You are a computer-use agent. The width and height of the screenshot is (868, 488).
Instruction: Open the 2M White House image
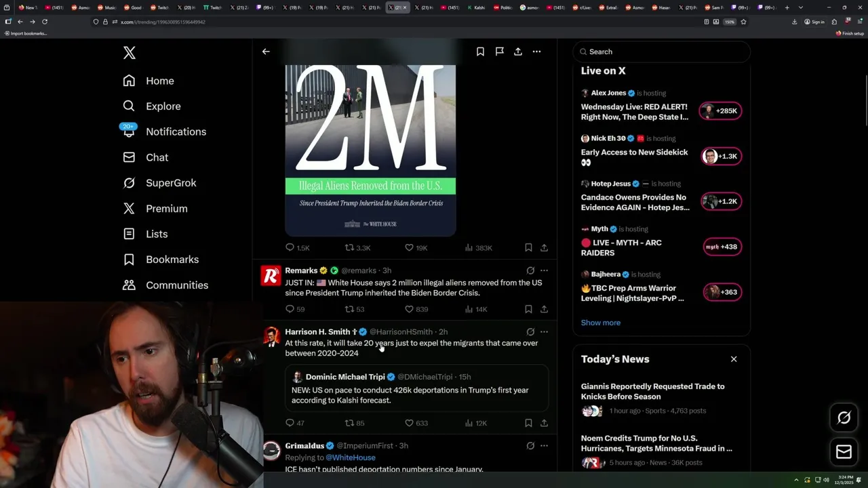370,150
